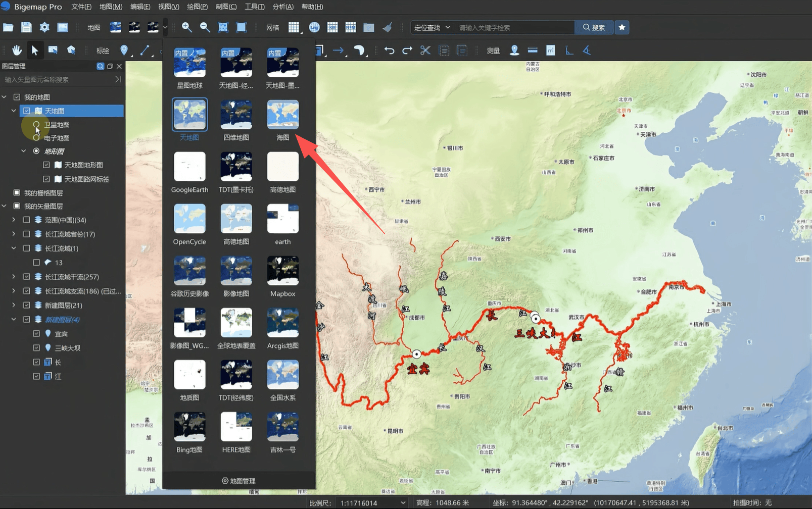Open the 工具(T) menu
Screen dimensions: 812x509
[x=255, y=7]
